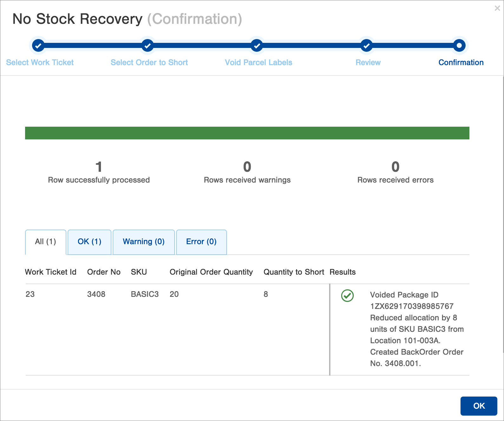
Task: Select original quantity cell 20
Action: pos(174,294)
